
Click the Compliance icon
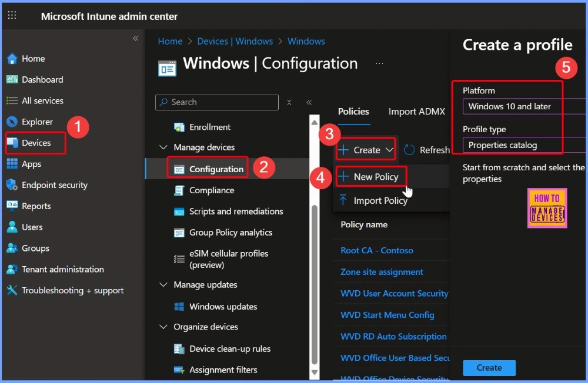179,190
